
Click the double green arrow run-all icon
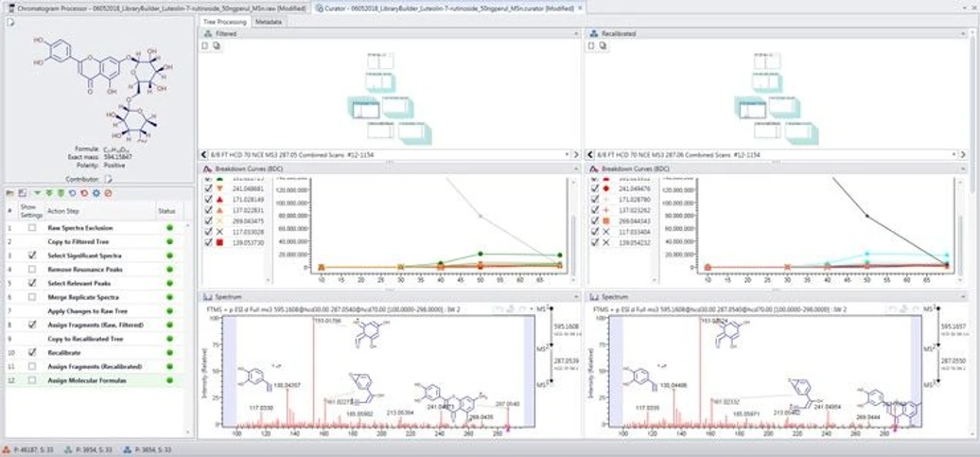pyautogui.click(x=49, y=194)
